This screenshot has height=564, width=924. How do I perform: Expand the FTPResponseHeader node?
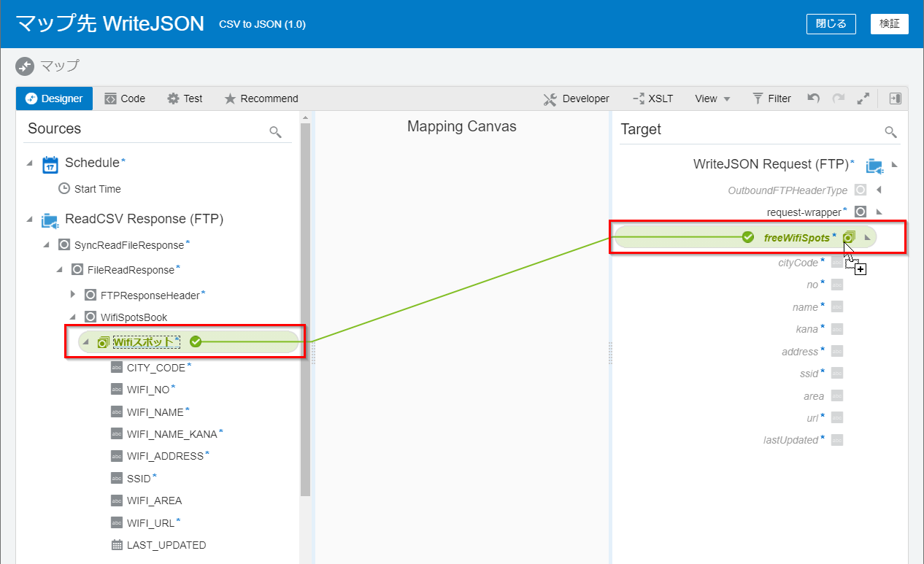73,295
